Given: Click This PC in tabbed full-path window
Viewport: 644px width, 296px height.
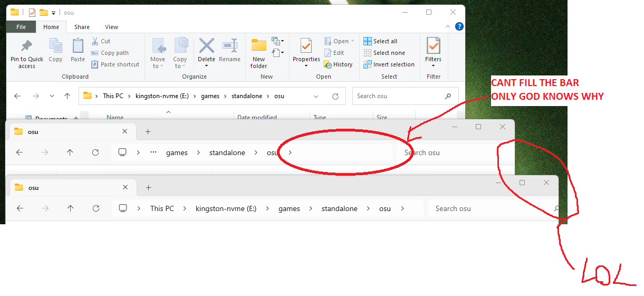Looking at the screenshot, I should click(x=162, y=208).
